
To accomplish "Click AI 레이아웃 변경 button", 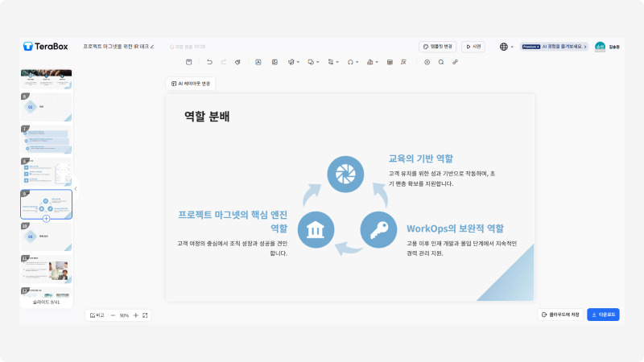I will [191, 84].
